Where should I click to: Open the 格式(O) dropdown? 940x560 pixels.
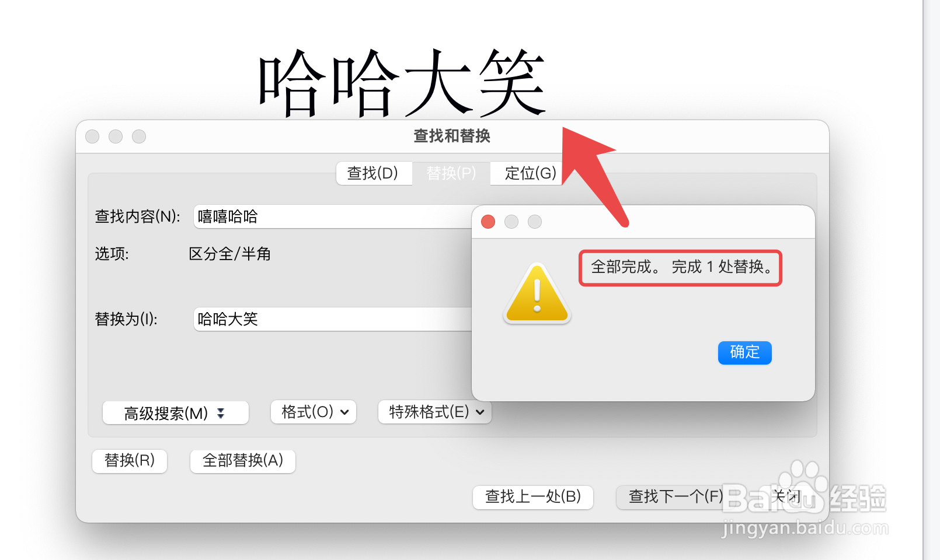pyautogui.click(x=314, y=412)
